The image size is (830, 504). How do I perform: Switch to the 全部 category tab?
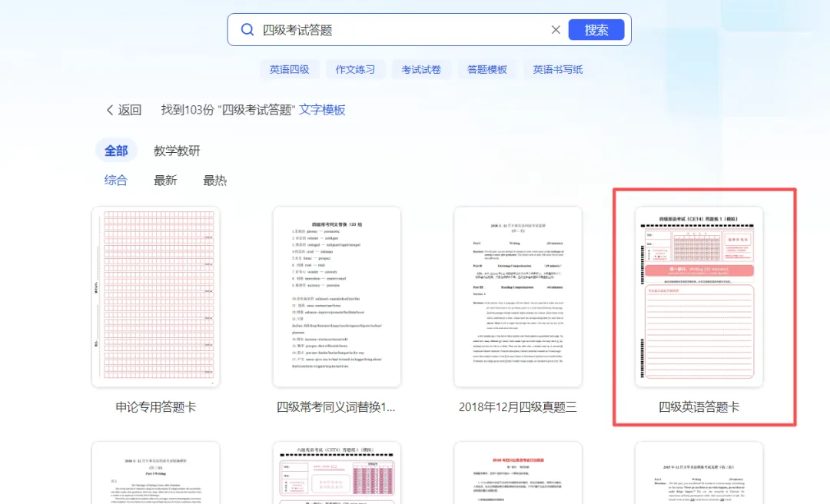coord(116,151)
